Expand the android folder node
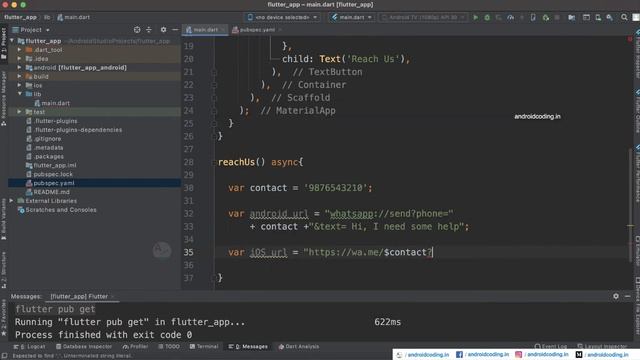Image resolution: width=640 pixels, height=360 pixels. (x=20, y=68)
